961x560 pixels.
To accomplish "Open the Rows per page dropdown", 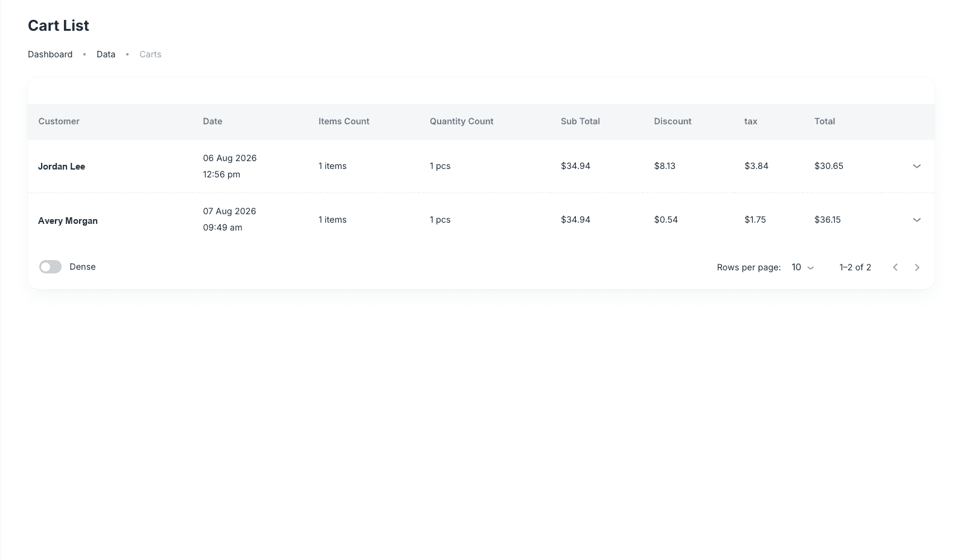I will pyautogui.click(x=802, y=267).
